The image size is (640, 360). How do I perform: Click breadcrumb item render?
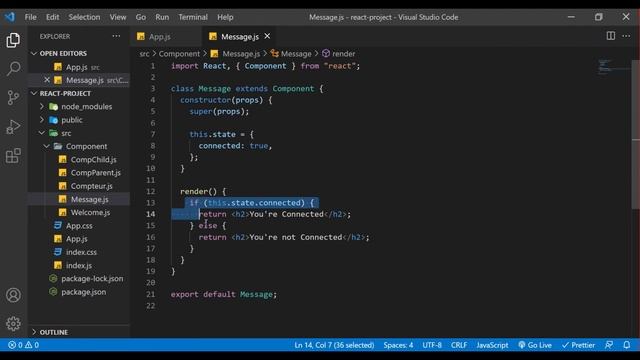pyautogui.click(x=339, y=54)
